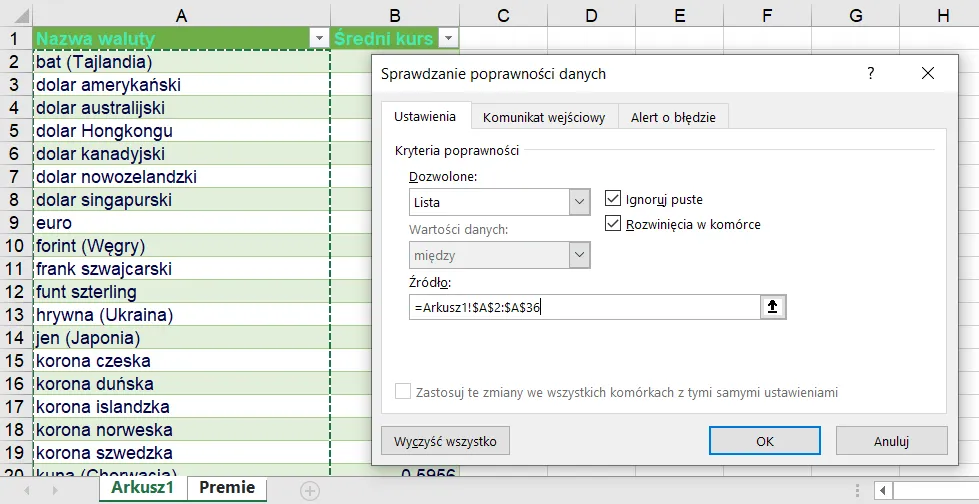Click cell 'bat (Tajlandia)'
This screenshot has width=979, height=504.
(x=181, y=62)
